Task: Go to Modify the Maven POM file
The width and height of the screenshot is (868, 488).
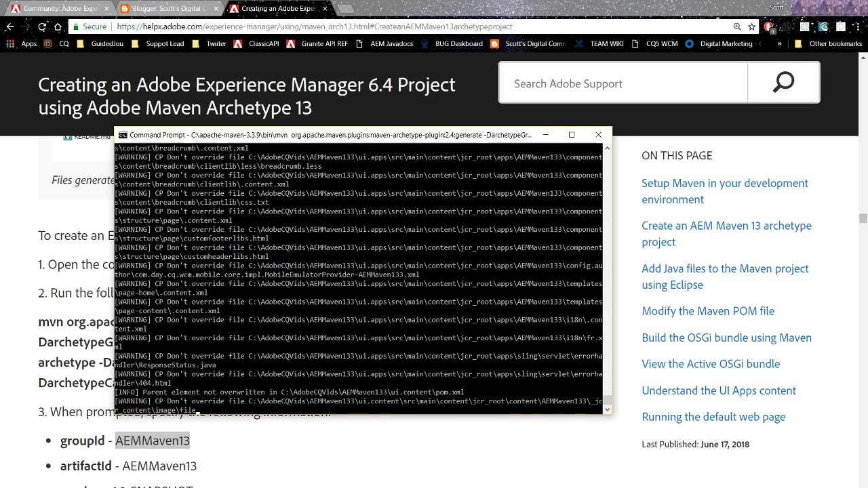Action: 708,311
